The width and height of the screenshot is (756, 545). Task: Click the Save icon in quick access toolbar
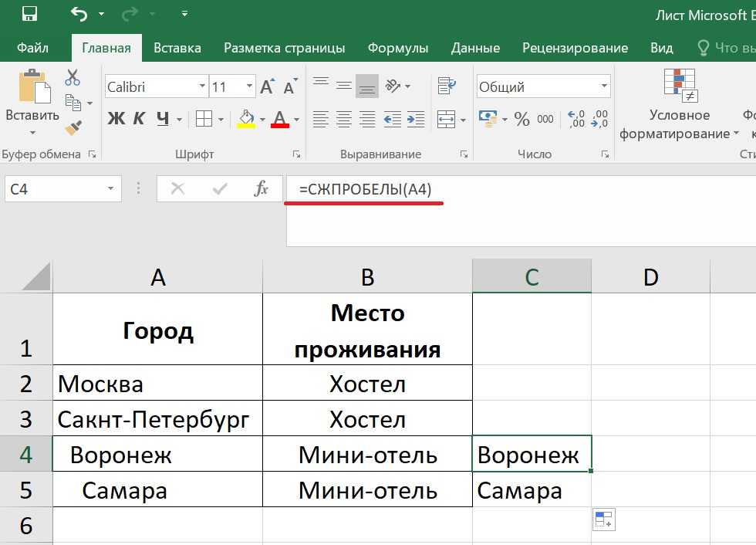[x=29, y=13]
